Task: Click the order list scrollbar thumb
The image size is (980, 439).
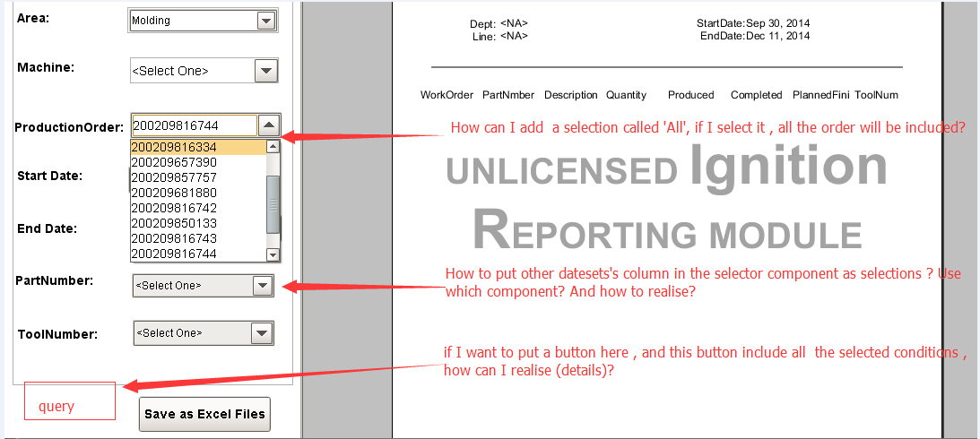Action: (273, 205)
